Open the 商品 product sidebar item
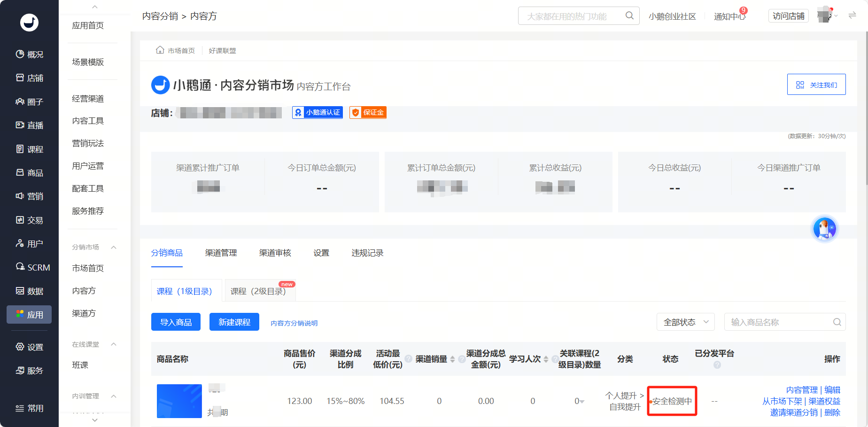 (x=29, y=172)
